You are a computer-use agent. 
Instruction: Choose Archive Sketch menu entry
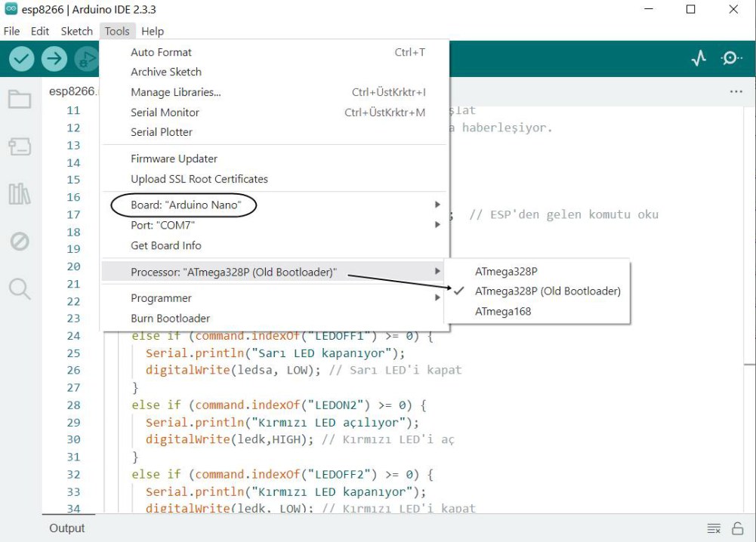click(276, 72)
